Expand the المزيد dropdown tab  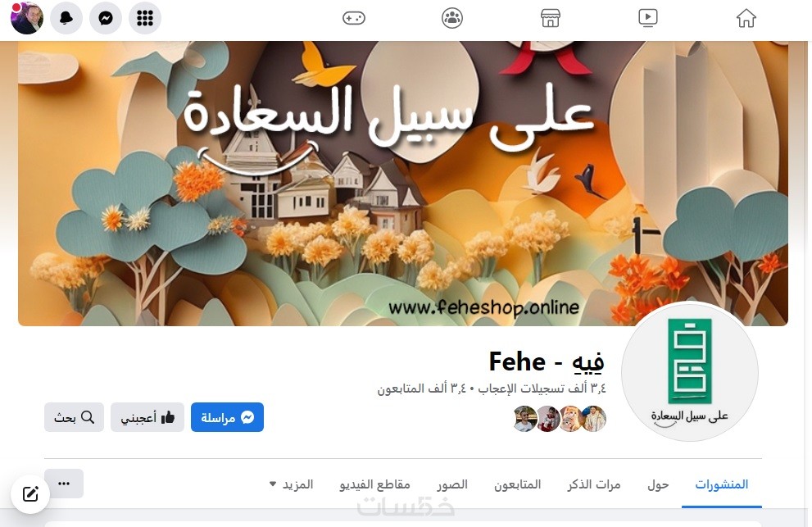coord(292,484)
